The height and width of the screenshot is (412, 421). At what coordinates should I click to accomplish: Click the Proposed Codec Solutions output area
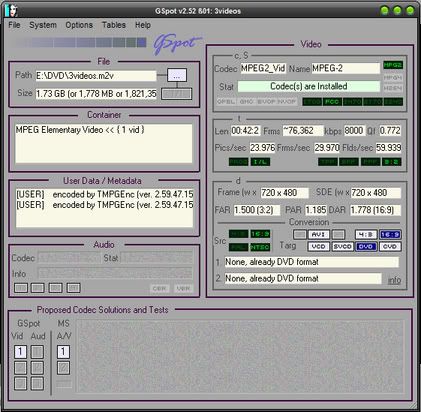(x=240, y=356)
